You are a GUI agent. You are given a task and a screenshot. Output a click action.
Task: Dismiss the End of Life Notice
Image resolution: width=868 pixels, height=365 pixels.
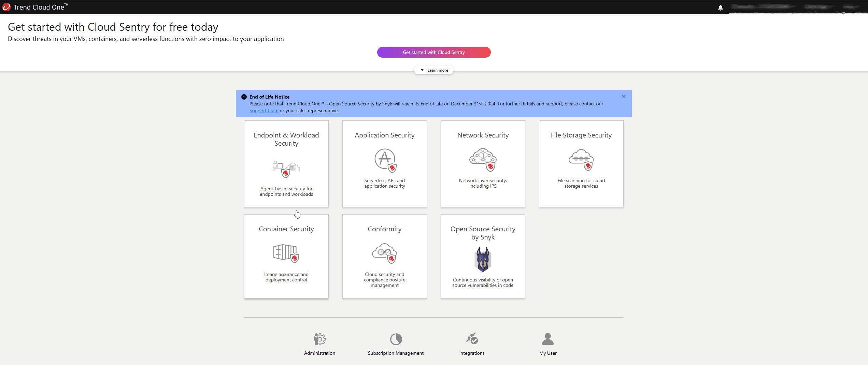pos(624,97)
